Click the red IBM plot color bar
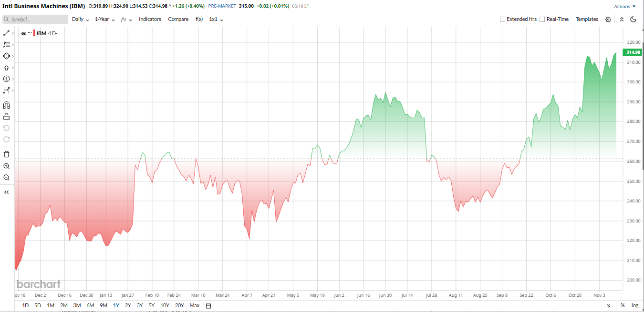Viewport: 644px width, 312px height. (x=34, y=33)
